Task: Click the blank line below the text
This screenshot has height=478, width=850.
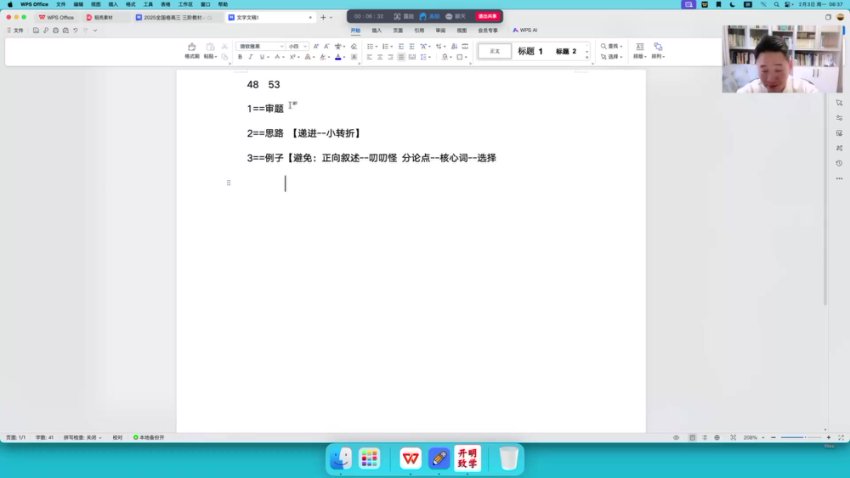Action: (400, 183)
